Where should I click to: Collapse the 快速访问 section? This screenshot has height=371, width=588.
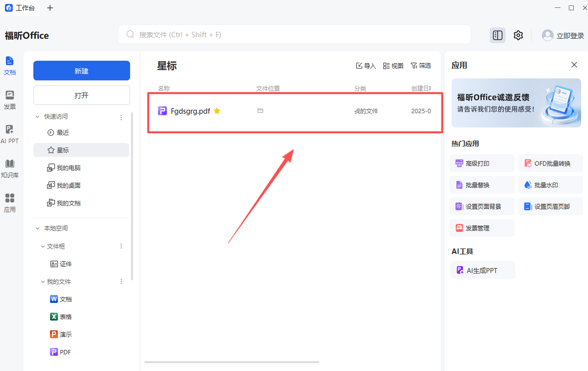(38, 117)
